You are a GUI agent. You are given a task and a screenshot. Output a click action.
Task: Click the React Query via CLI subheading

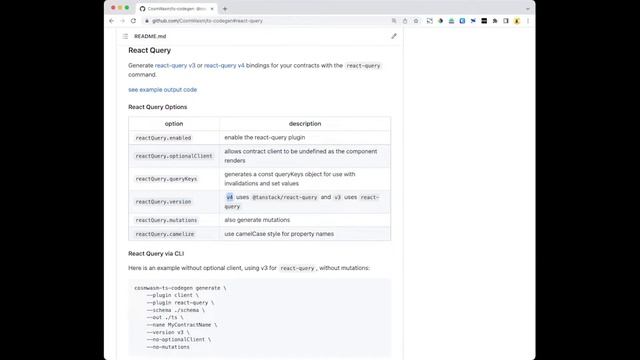[156, 253]
